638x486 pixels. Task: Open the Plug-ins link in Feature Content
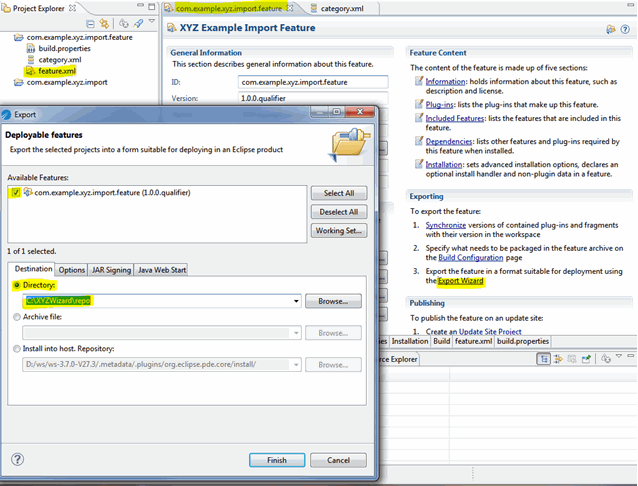tap(439, 105)
